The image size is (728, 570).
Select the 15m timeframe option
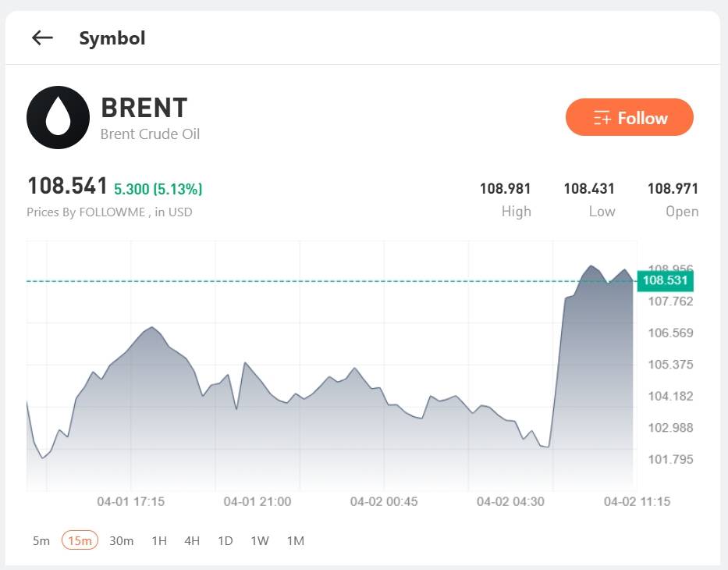point(80,540)
